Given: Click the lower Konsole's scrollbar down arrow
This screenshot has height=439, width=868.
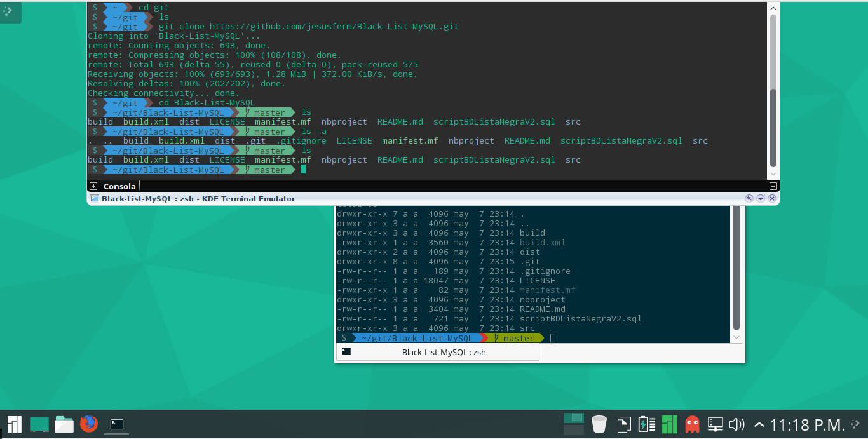Looking at the screenshot, I should click(736, 337).
